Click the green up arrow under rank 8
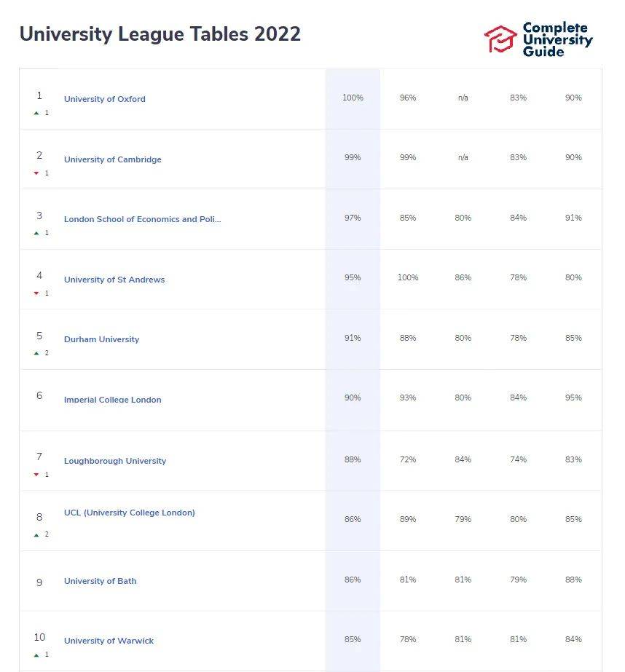Viewport: 625px width, 672px height. pyautogui.click(x=36, y=534)
